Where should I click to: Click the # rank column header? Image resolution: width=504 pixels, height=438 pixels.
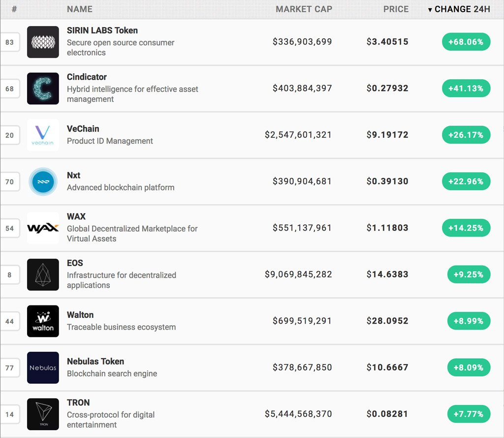click(x=14, y=9)
